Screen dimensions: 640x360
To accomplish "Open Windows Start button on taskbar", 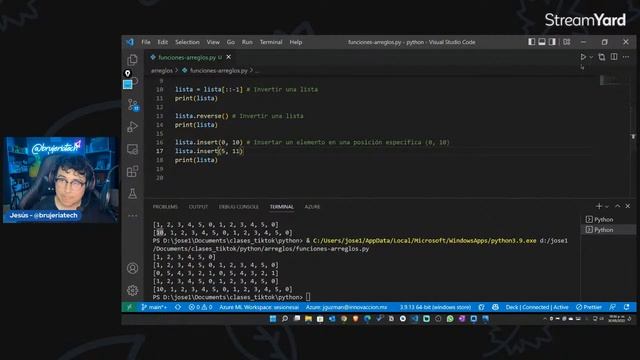I will [x=273, y=319].
